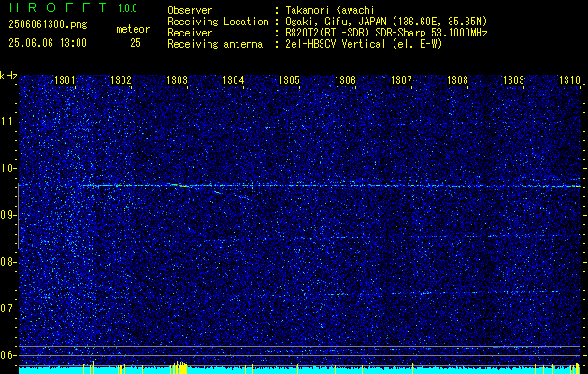Click the 0.9 kHz frequency label
Image resolution: width=588 pixels, height=374 pixels.
click(7, 215)
